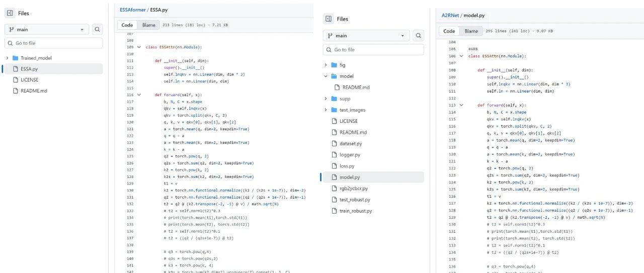644x273 pixels.
Task: Click the supp folder icon
Action: pyautogui.click(x=334, y=99)
